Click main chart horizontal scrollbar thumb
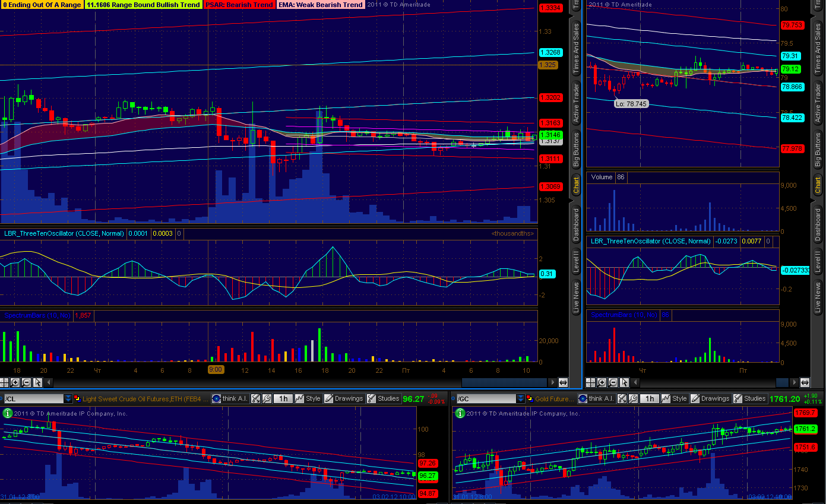The image size is (826, 504). click(x=505, y=382)
